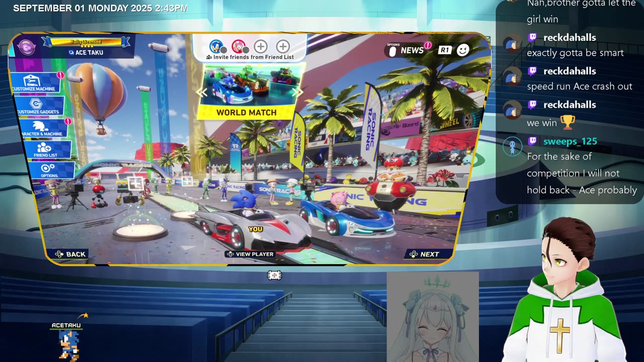Click the R1 shortcut badge
The height and width of the screenshot is (362, 644).
(x=444, y=50)
